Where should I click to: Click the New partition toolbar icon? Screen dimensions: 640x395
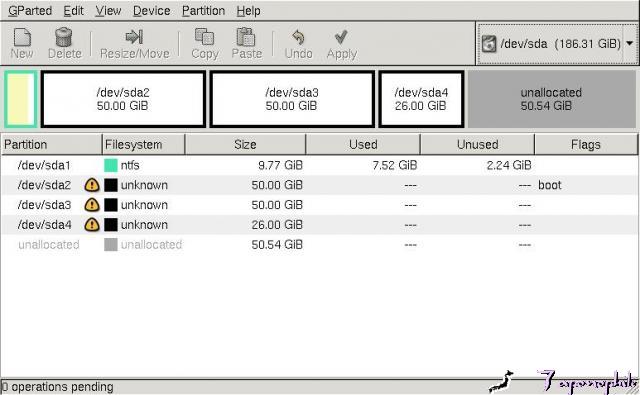pyautogui.click(x=22, y=37)
